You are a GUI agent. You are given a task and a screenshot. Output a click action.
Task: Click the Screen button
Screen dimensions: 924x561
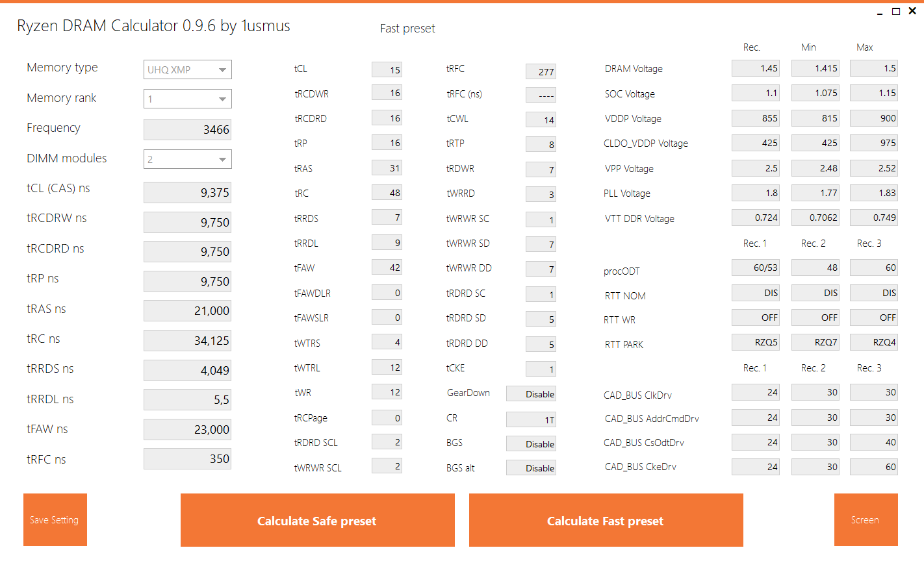pyautogui.click(x=866, y=520)
